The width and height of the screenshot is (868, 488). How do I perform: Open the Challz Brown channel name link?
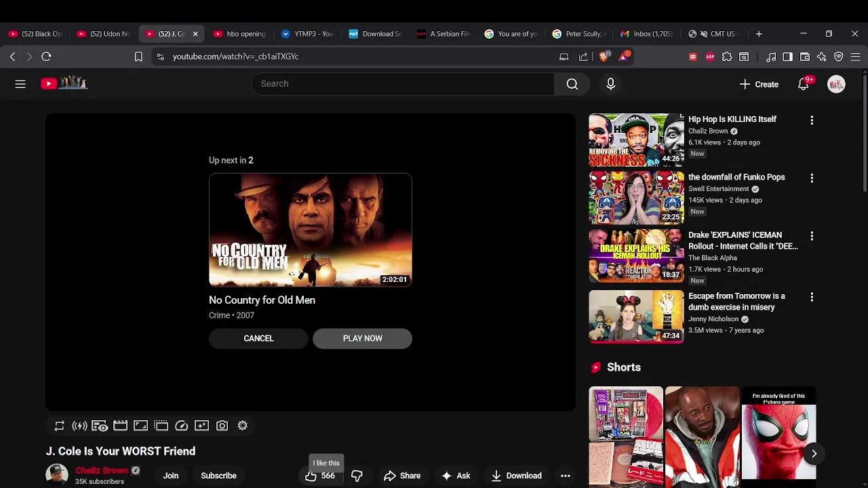point(102,470)
